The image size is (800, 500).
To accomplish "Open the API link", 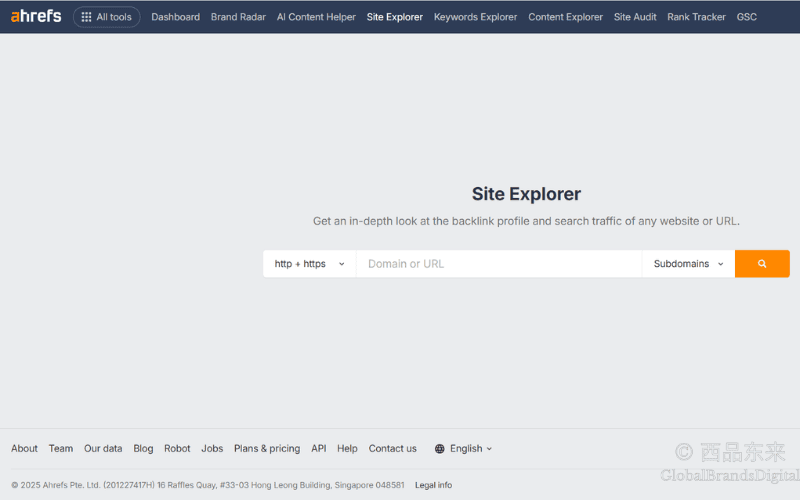I will point(318,448).
